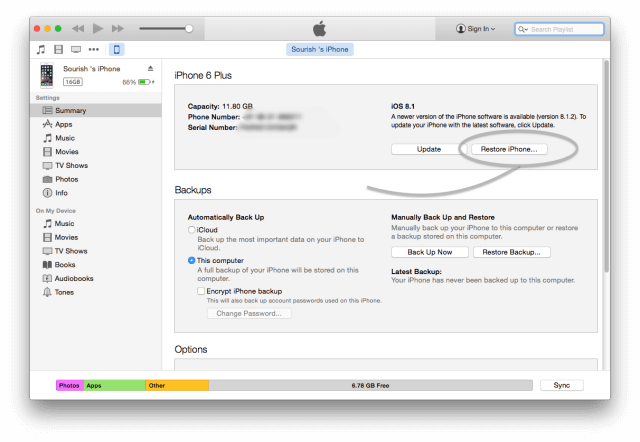
Task: Click the iPhone thumbnail in the sidebar
Action: pyautogui.click(x=47, y=76)
